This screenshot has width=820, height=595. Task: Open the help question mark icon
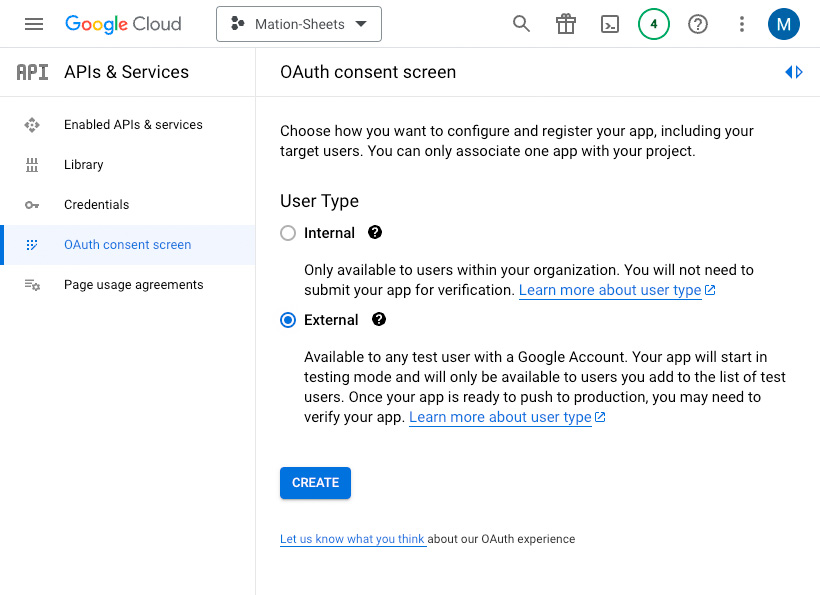point(698,24)
